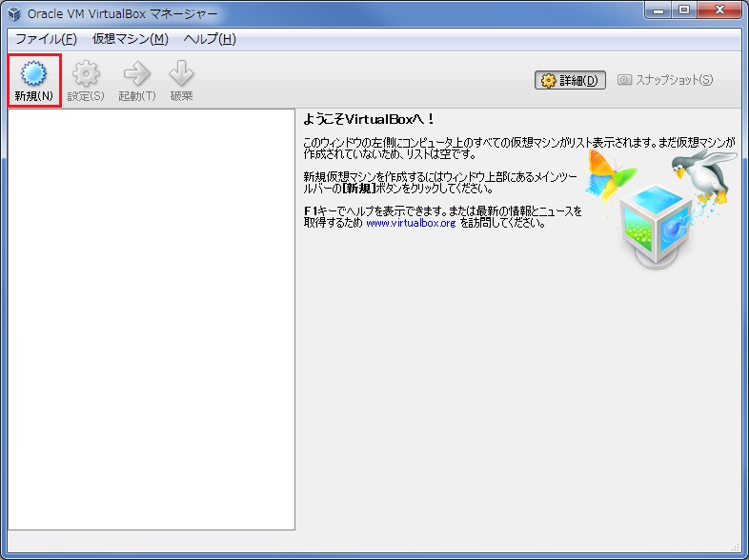This screenshot has height=560, width=749.
Task: Click the empty virtual machine list pane
Action: click(x=152, y=319)
